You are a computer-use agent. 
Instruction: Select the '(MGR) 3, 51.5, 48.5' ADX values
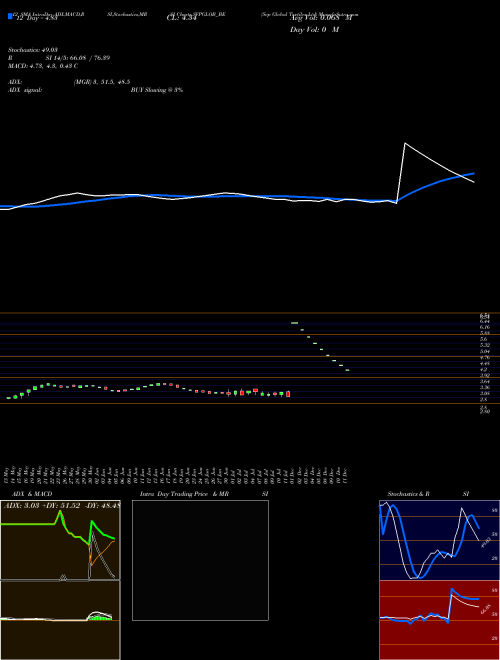click(101, 82)
